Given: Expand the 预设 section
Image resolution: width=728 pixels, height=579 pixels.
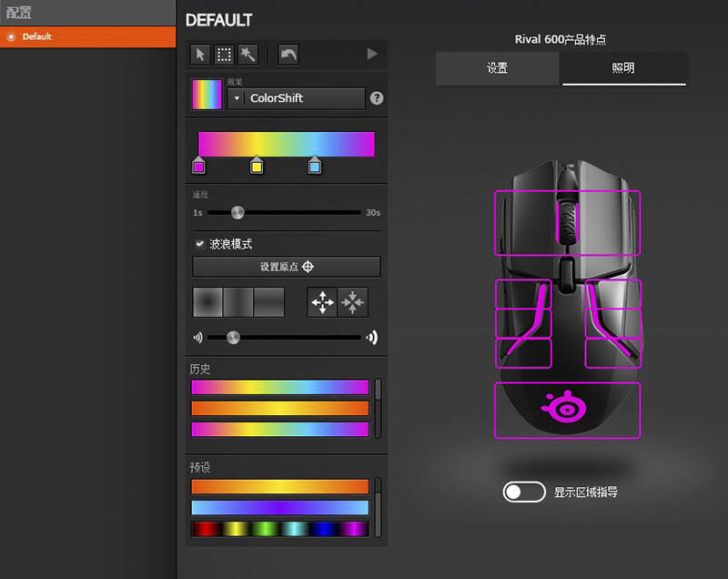Looking at the screenshot, I should pyautogui.click(x=200, y=467).
